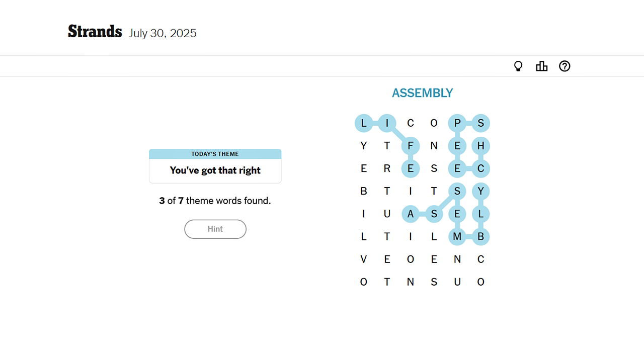Viewport: 644px width, 362px height.
Task: Click the question mark help icon
Action: [x=565, y=66]
